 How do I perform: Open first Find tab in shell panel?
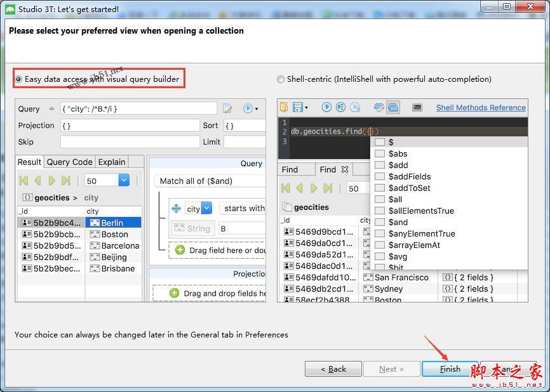290,169
